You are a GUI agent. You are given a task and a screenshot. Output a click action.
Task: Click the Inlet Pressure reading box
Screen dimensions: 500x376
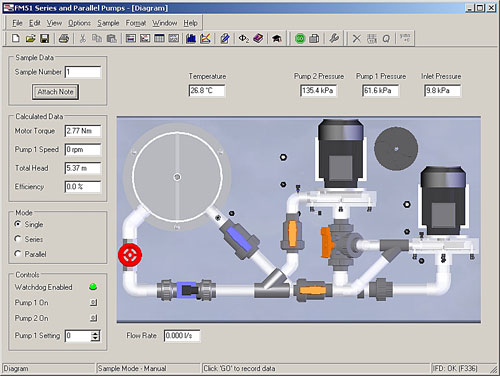[442, 91]
